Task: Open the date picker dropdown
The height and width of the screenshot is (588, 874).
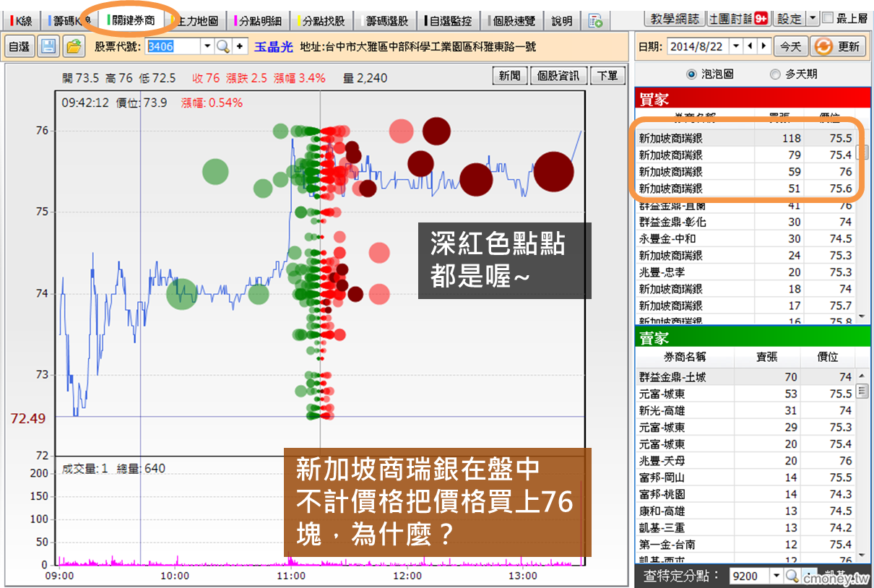Action: 735,46
